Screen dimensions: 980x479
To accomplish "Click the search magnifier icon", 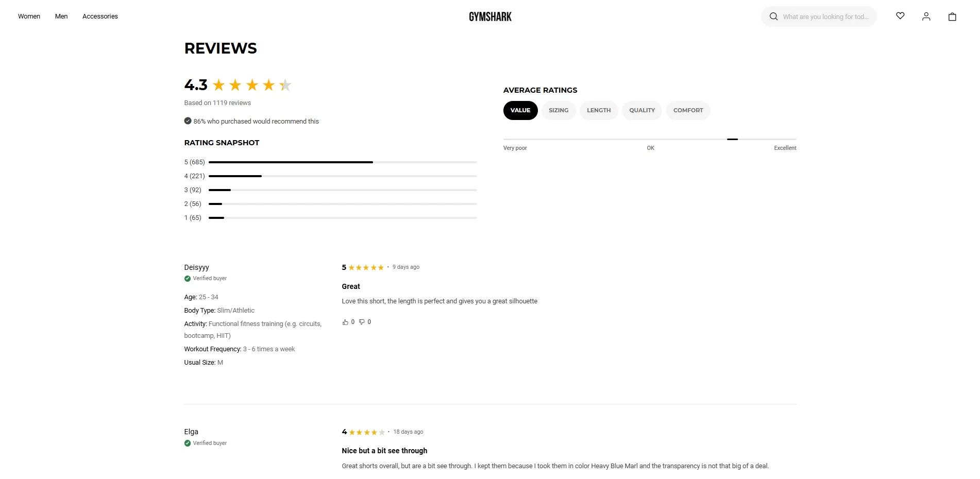I will 773,16.
